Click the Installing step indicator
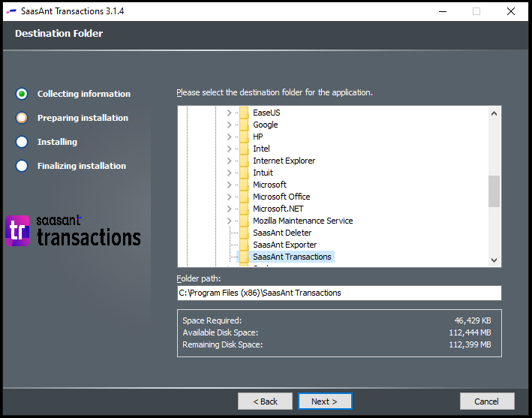 [x=22, y=142]
